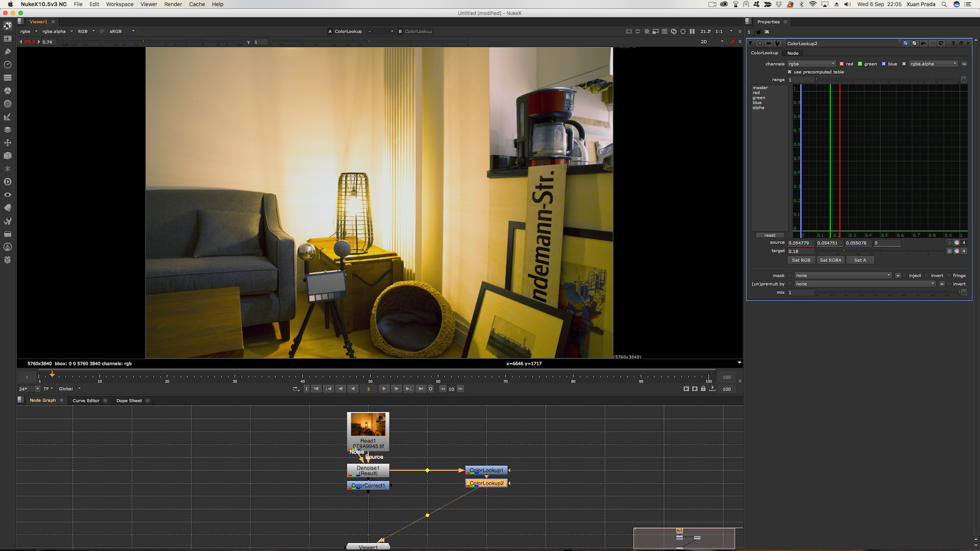This screenshot has height=551, width=980.
Task: Toggle the rgba.alpha channel checkbox
Action: pyautogui.click(x=904, y=64)
